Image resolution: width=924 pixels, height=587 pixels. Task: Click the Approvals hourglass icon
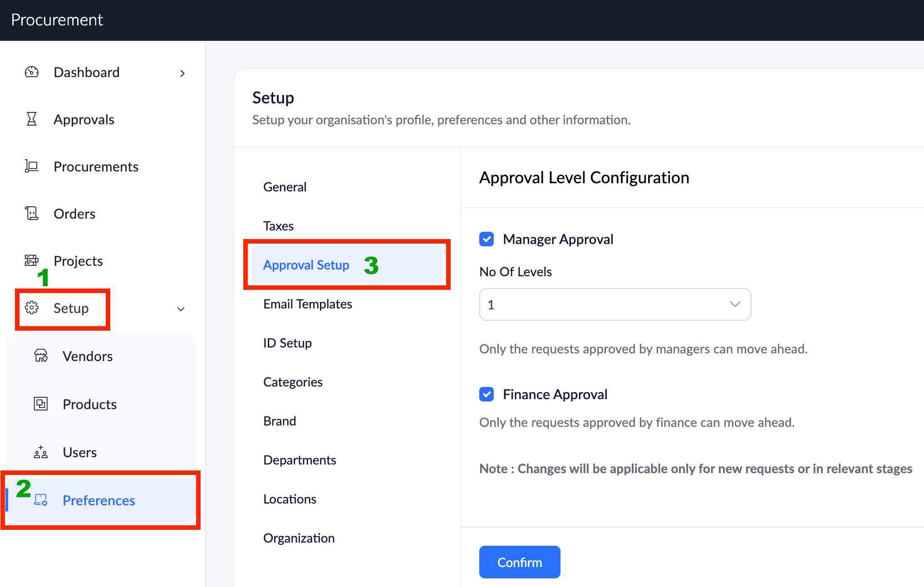(x=31, y=119)
